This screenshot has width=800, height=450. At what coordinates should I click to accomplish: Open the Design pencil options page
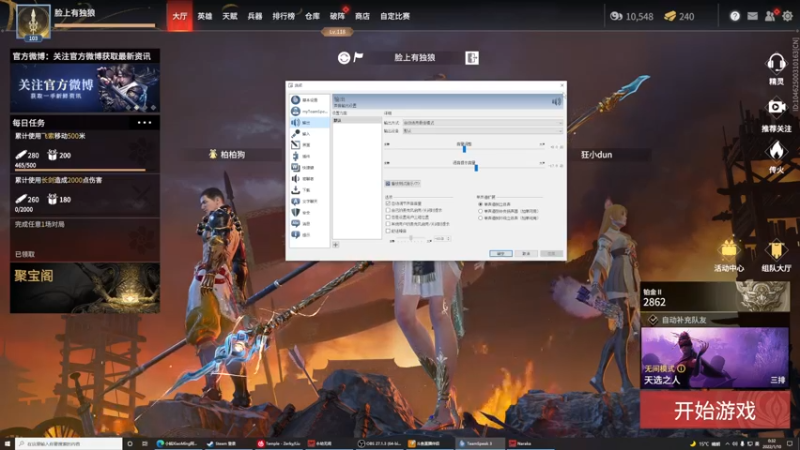[308, 145]
